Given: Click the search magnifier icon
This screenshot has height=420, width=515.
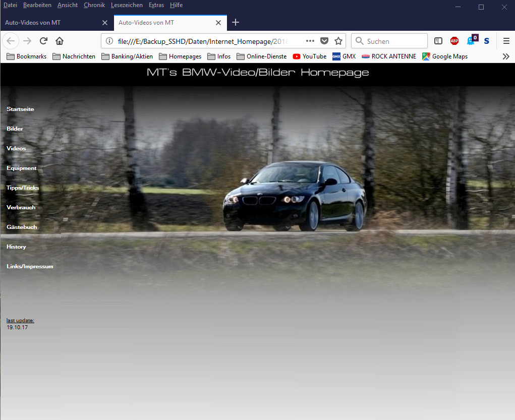Looking at the screenshot, I should 360,41.
